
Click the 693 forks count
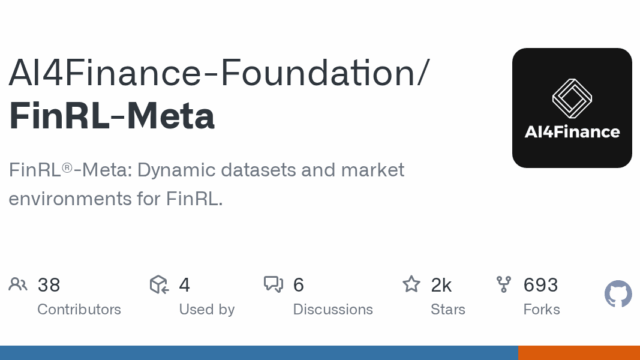tap(540, 285)
